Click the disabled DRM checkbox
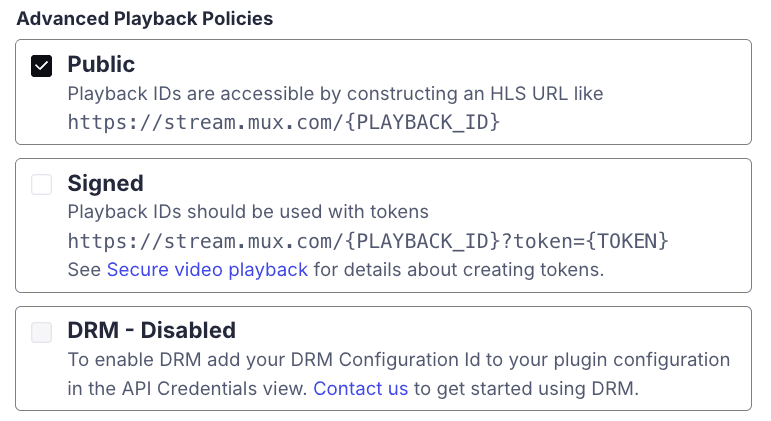The image size is (771, 421). click(x=41, y=333)
